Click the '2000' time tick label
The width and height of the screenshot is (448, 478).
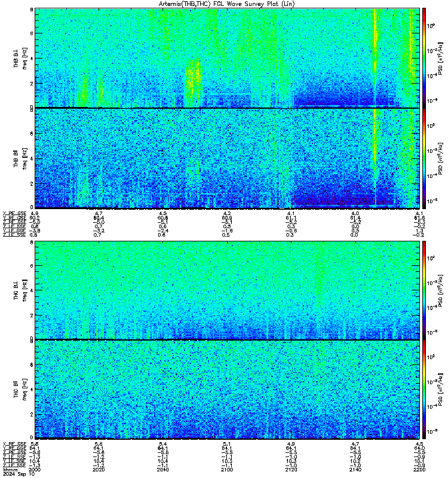pos(35,470)
